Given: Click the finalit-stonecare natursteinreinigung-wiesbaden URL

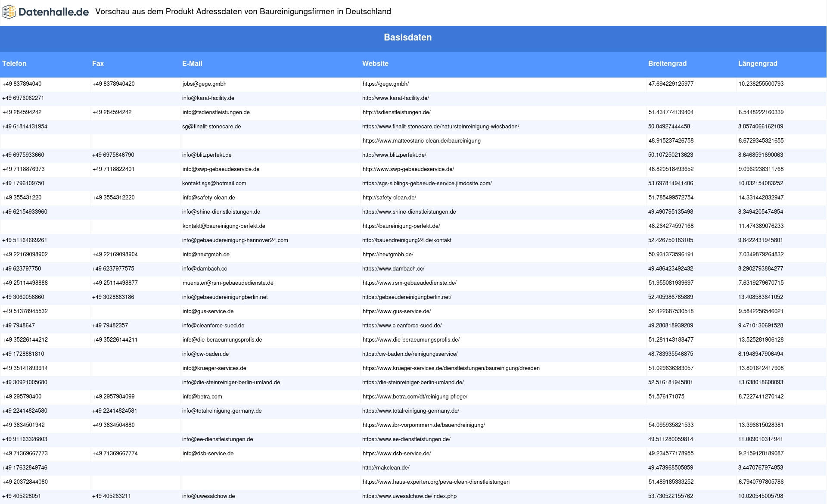Looking at the screenshot, I should (441, 127).
